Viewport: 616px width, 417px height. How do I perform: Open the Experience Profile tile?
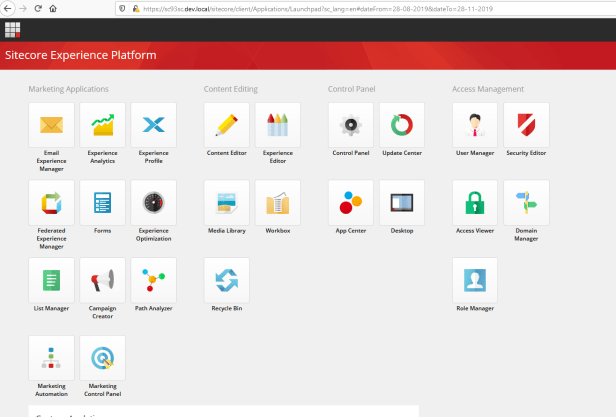coord(153,125)
